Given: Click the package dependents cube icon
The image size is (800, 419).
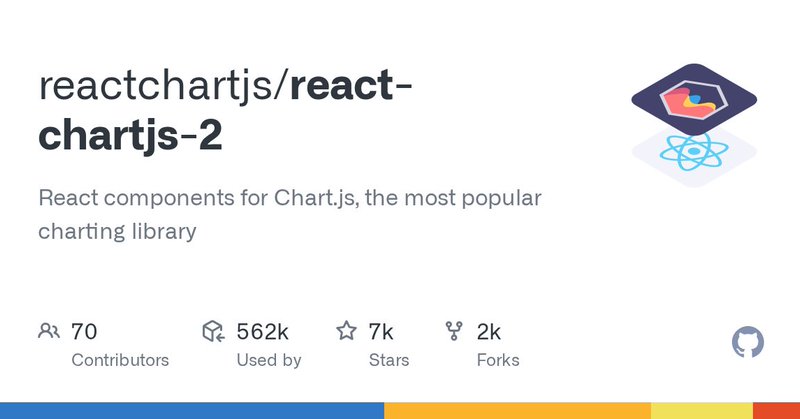Looking at the screenshot, I should point(213,331).
